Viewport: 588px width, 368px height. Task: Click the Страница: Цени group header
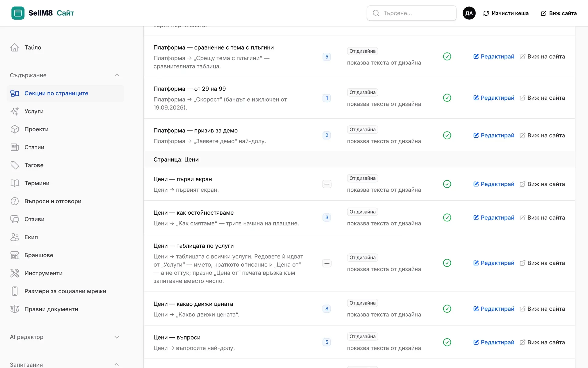click(x=359, y=159)
